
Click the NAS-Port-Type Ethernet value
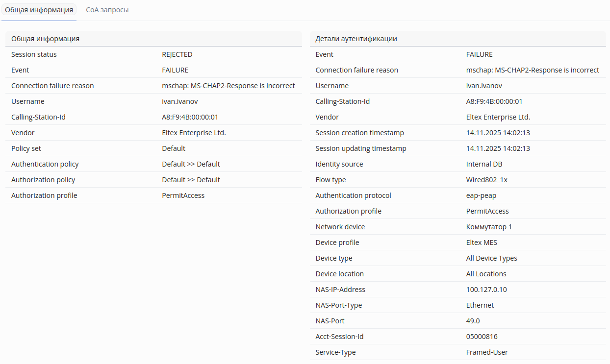point(480,305)
